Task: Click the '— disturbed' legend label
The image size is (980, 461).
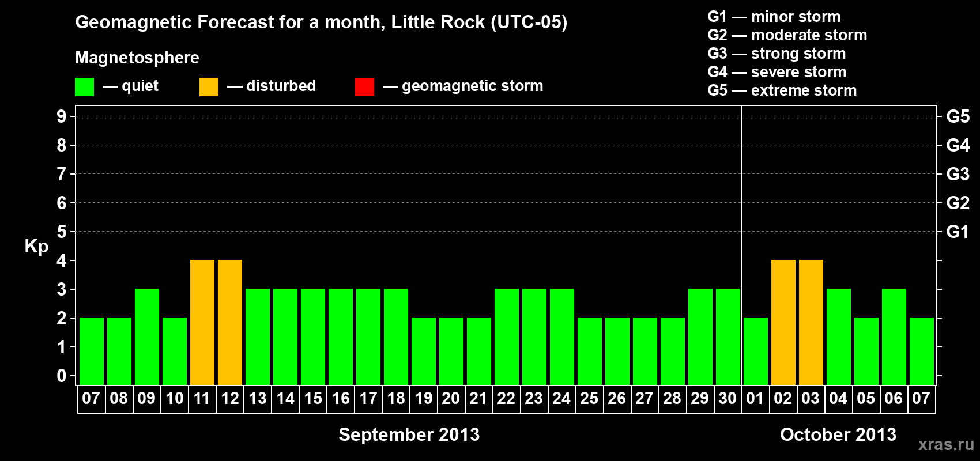Action: pyautogui.click(x=272, y=86)
